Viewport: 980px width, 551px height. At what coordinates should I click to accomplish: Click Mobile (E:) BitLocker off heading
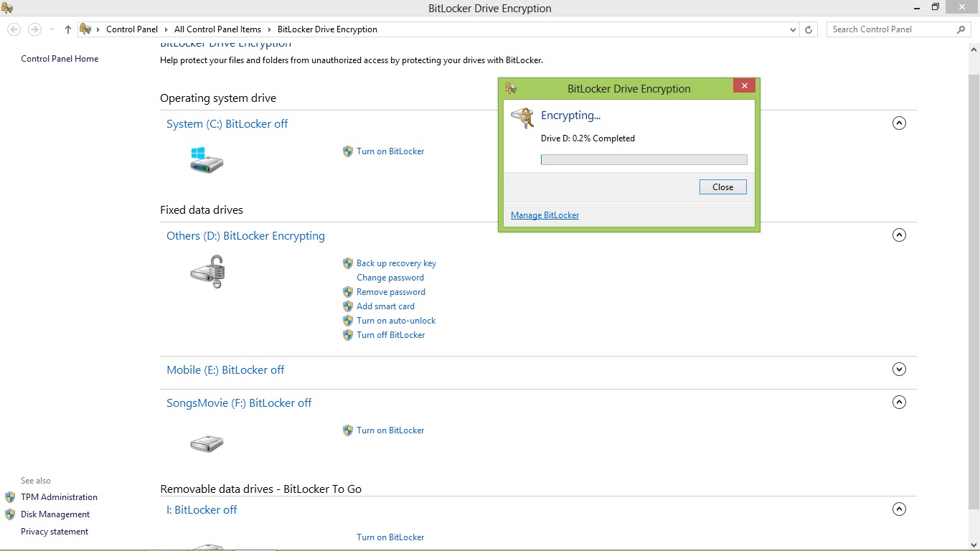click(x=225, y=370)
